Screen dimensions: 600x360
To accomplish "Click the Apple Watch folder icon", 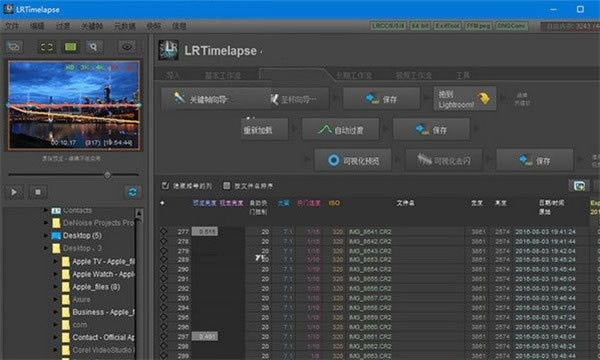I will [x=66, y=274].
